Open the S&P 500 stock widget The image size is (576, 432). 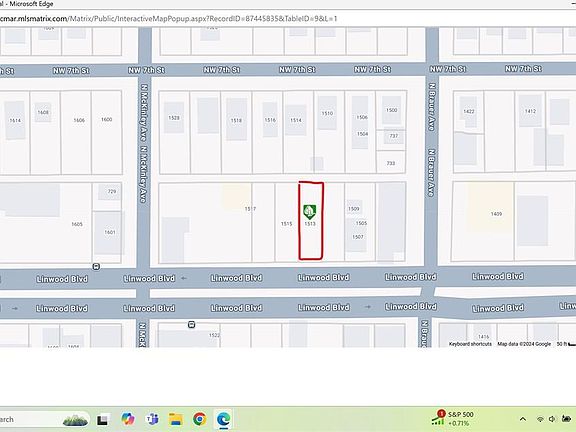coord(453,419)
